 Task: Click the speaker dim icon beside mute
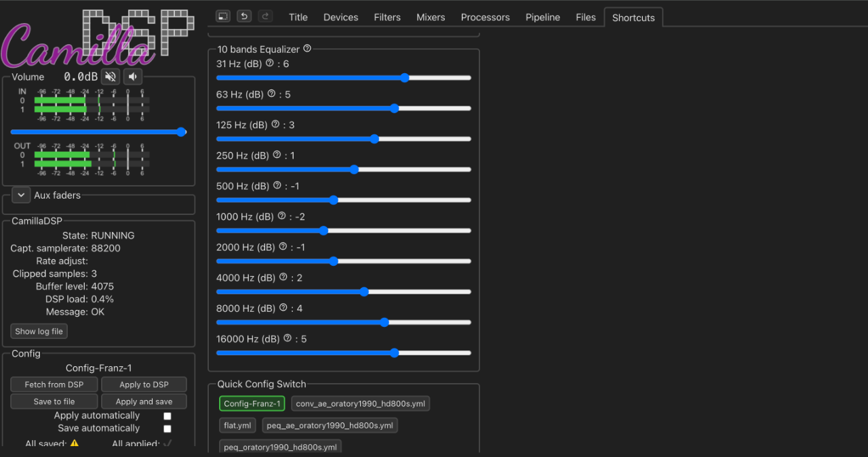pos(133,77)
